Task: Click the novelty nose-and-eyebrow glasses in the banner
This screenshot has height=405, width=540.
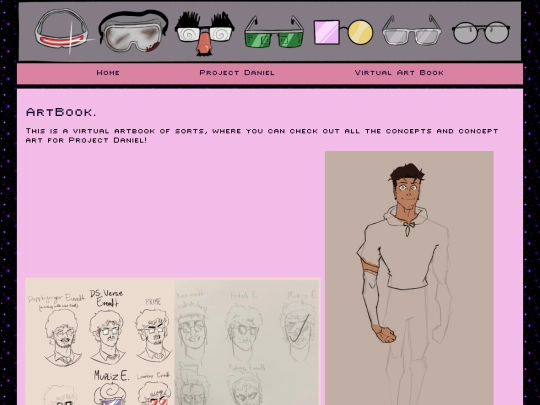Action: click(205, 33)
